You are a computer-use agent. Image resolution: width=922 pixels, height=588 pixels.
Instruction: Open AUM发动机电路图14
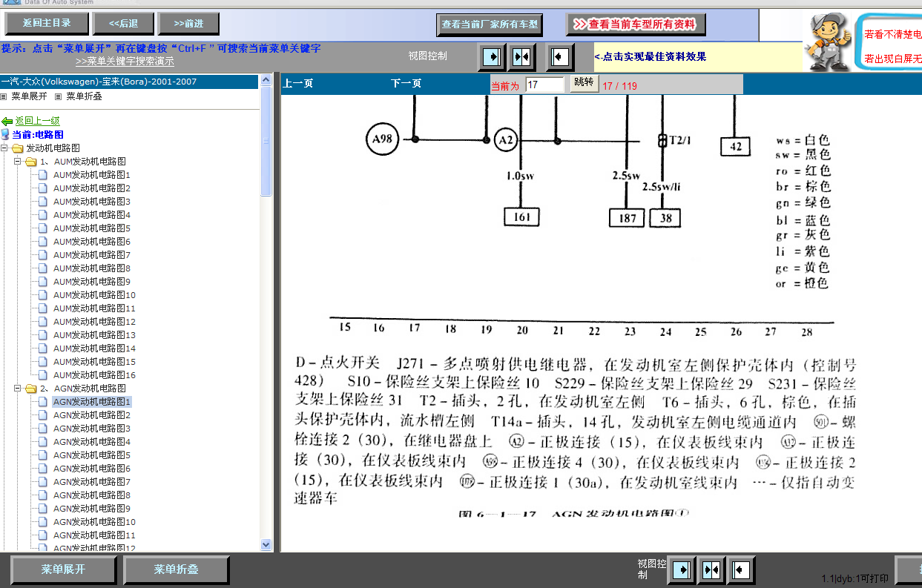94,348
